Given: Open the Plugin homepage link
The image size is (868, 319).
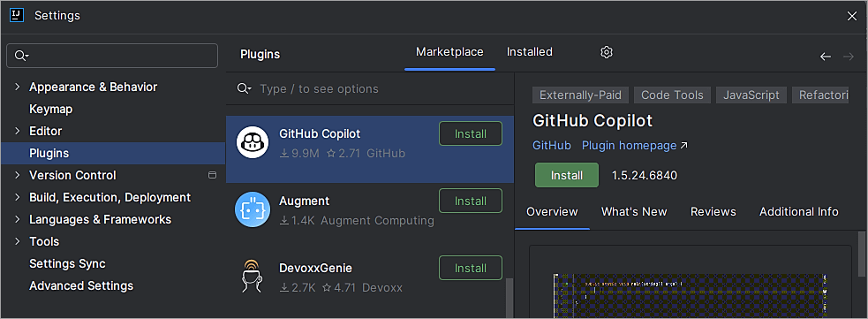Looking at the screenshot, I should pyautogui.click(x=634, y=146).
